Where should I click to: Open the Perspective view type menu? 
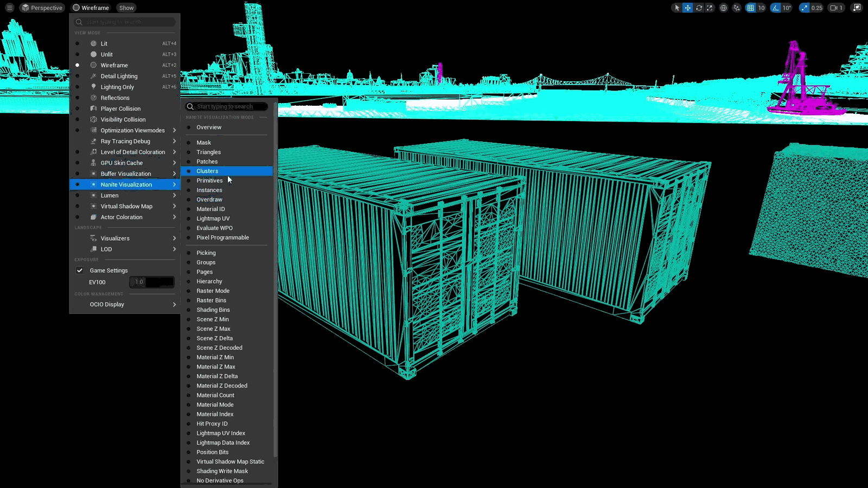[x=42, y=8]
